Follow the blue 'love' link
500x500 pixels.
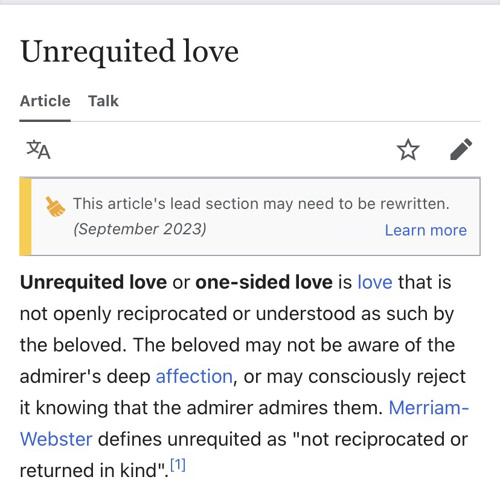coord(375,282)
